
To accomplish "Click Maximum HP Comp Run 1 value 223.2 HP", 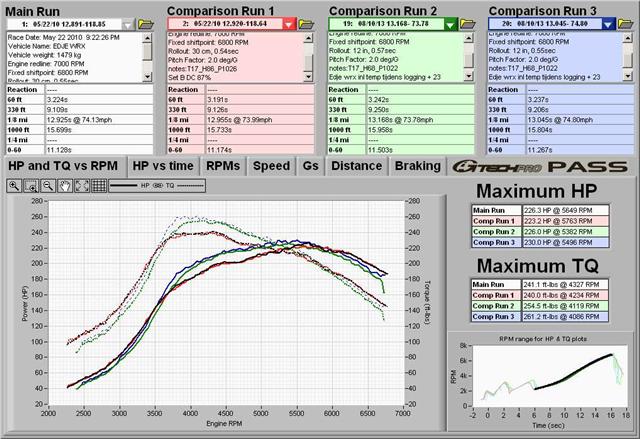I will pyautogui.click(x=566, y=221).
